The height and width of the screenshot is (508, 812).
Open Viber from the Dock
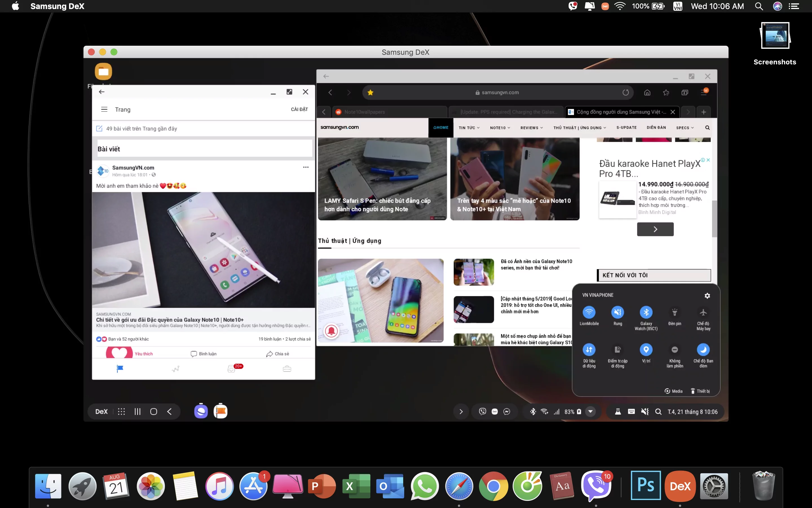click(x=597, y=486)
